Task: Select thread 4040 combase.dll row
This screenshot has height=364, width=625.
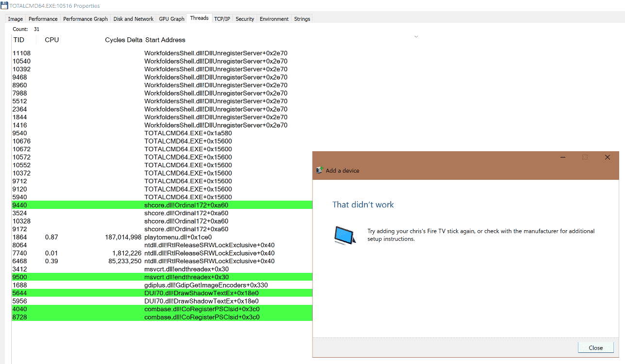Action: [x=162, y=309]
